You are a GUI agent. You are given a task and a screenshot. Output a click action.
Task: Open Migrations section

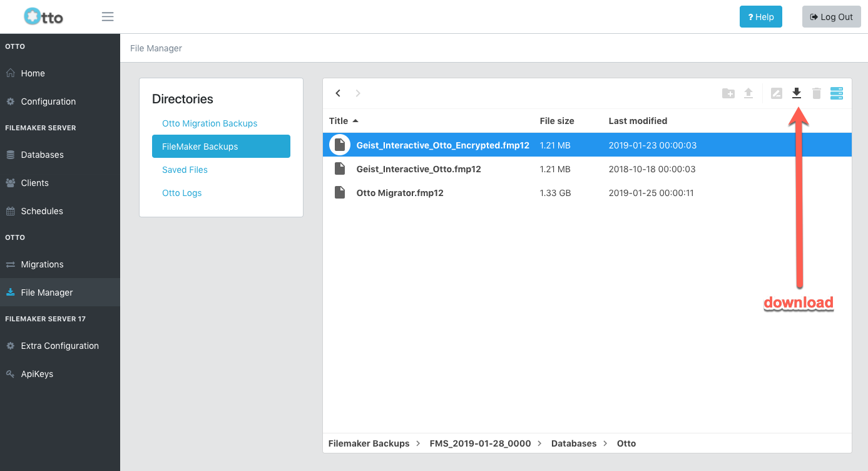coord(60,264)
